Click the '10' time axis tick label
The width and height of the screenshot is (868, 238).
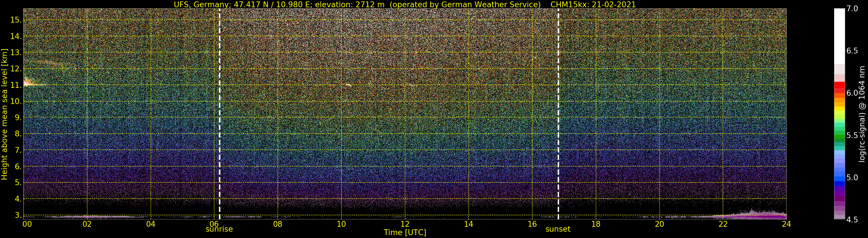tap(341, 224)
